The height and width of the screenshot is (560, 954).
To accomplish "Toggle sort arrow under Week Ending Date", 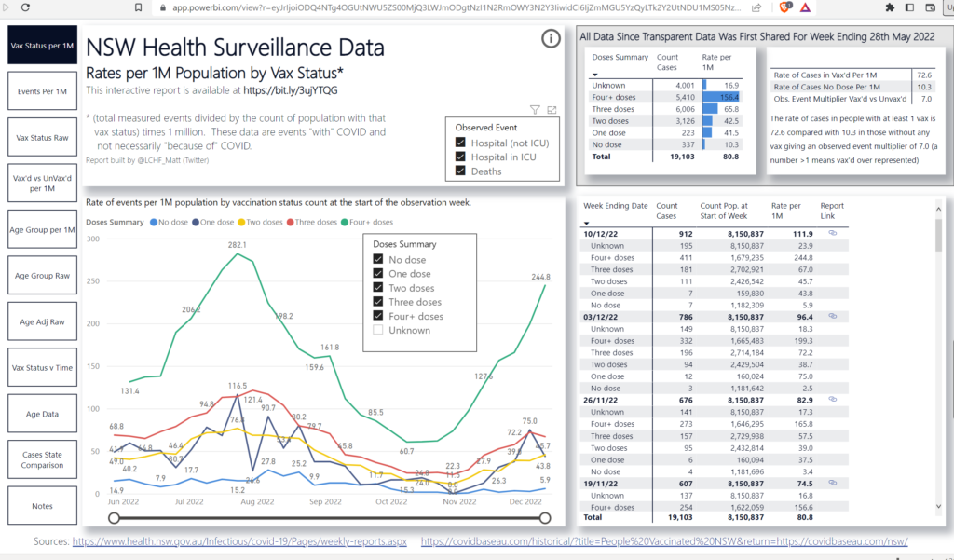I will (587, 223).
